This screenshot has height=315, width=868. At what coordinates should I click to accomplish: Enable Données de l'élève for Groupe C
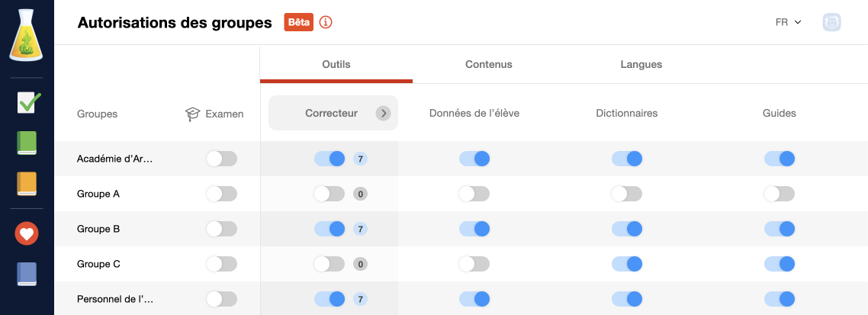point(474,264)
